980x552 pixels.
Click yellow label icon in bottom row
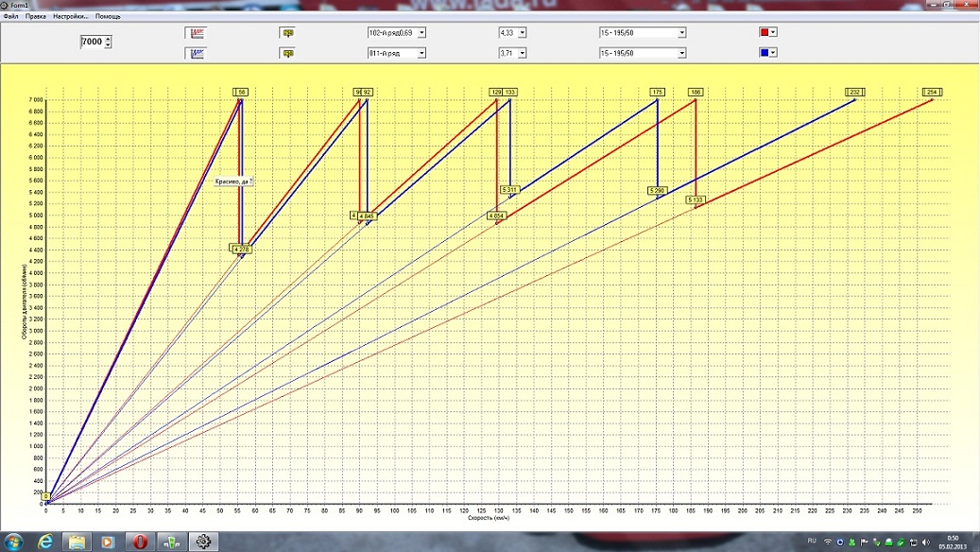[x=288, y=53]
